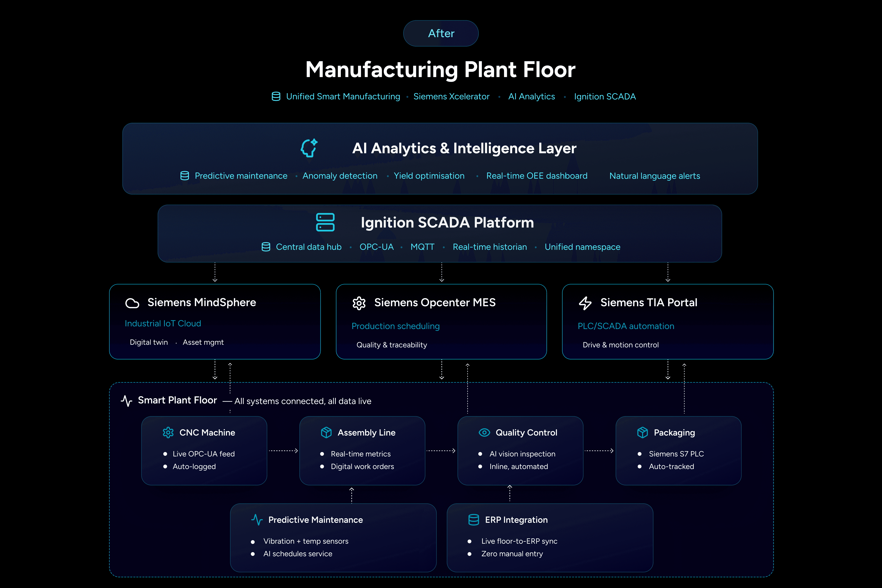This screenshot has height=588, width=882.
Task: Select the Predictive Maintenance card title
Action: click(315, 520)
